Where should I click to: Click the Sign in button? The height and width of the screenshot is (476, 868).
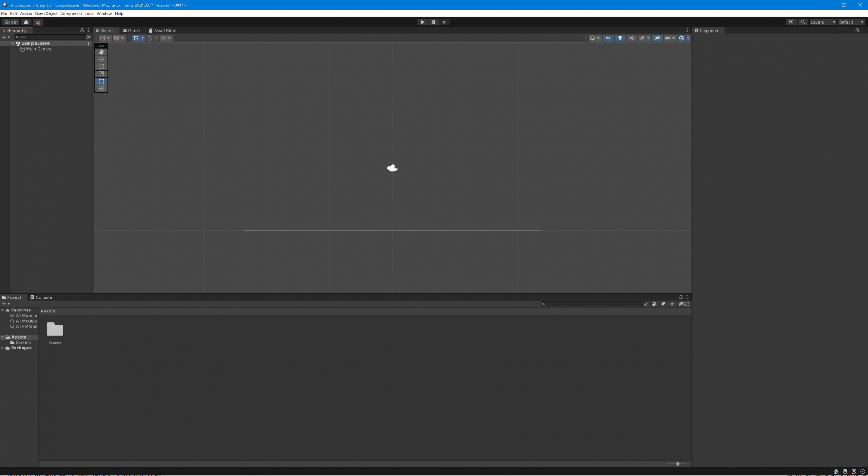coord(11,22)
